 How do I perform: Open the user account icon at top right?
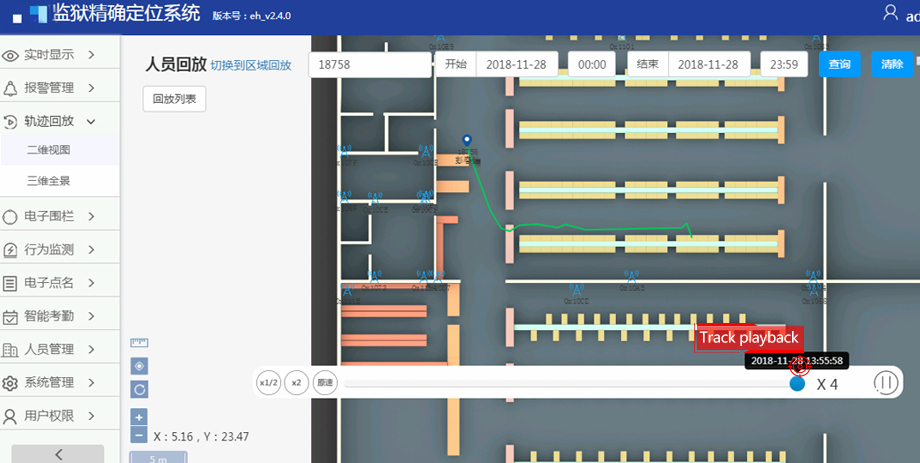(x=890, y=12)
